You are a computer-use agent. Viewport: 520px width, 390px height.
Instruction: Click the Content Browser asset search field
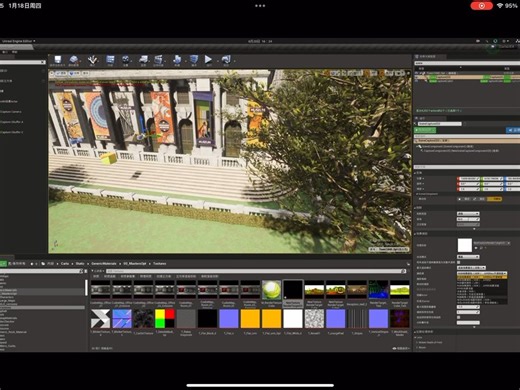click(255, 271)
